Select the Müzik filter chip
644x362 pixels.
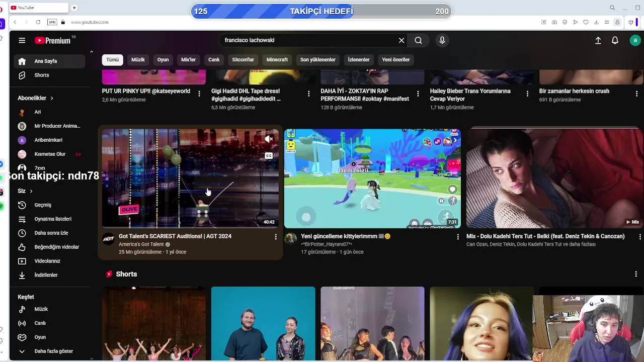[x=138, y=59]
